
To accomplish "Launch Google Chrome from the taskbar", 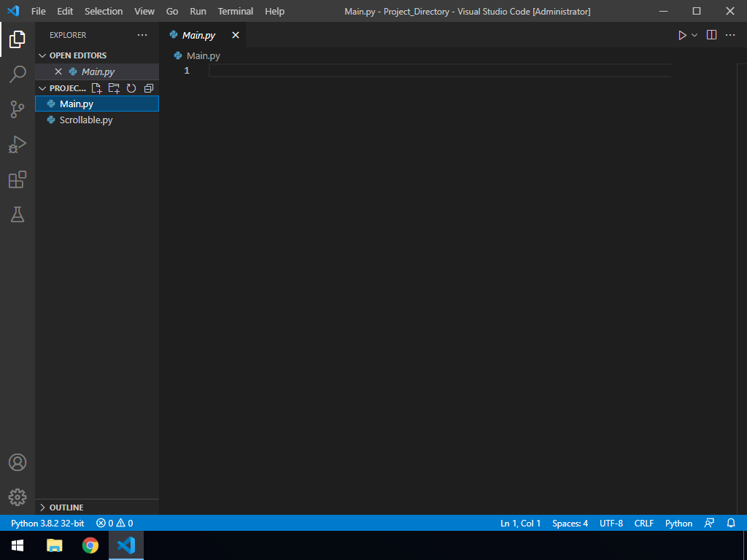I will click(90, 545).
